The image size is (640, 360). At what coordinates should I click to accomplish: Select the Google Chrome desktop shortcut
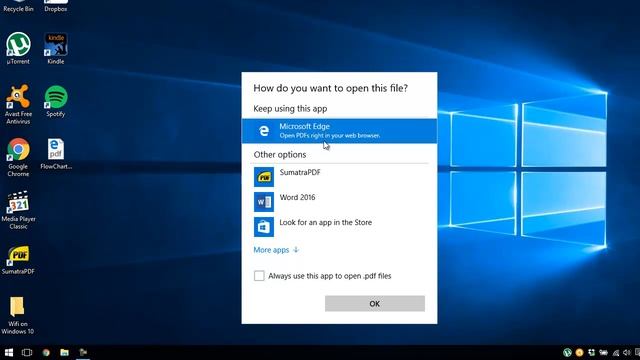[18, 157]
